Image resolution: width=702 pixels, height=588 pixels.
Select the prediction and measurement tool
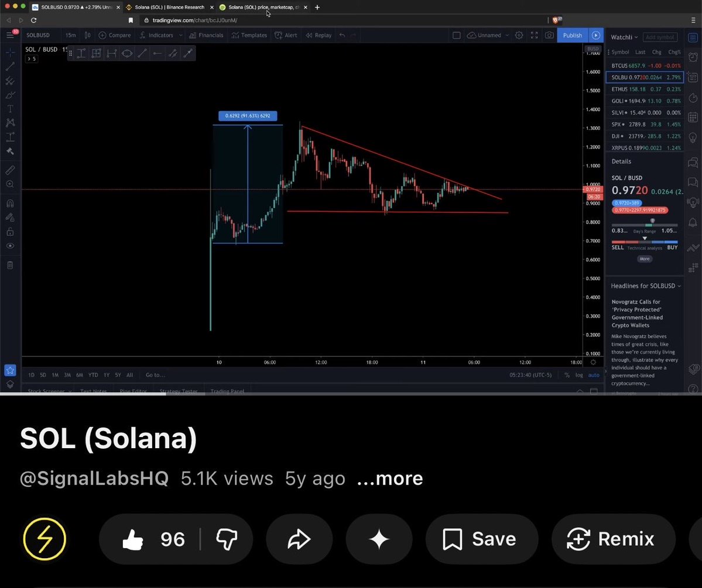[x=10, y=137]
